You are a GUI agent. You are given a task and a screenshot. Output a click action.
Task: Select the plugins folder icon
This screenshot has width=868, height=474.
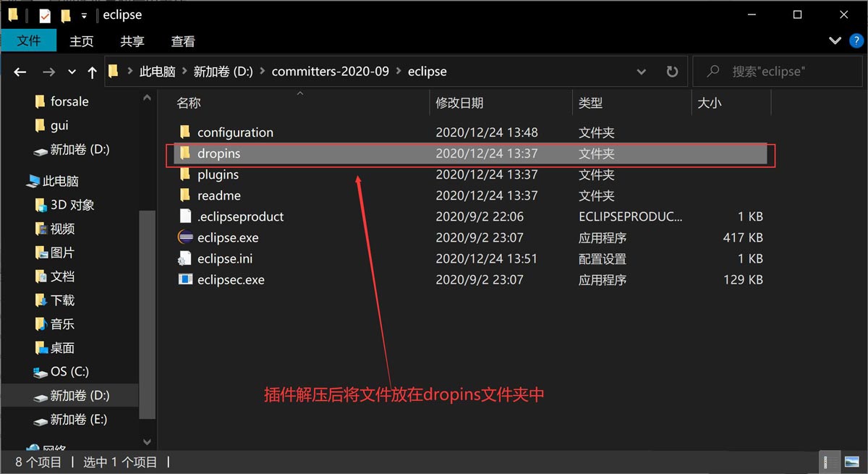185,174
